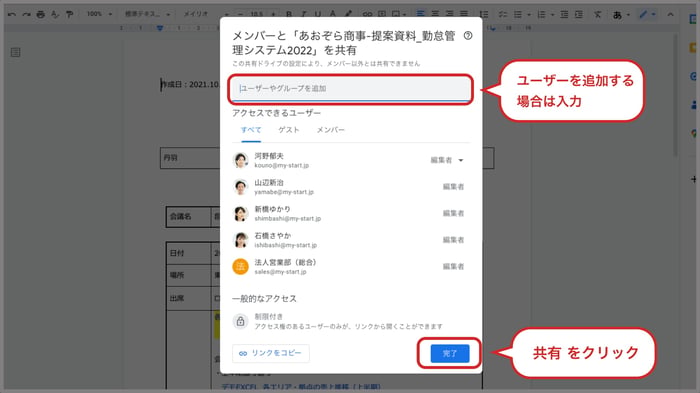Image resolution: width=700 pixels, height=393 pixels.
Task: Expand the あ input tools dropdown arrow
Action: point(628,14)
